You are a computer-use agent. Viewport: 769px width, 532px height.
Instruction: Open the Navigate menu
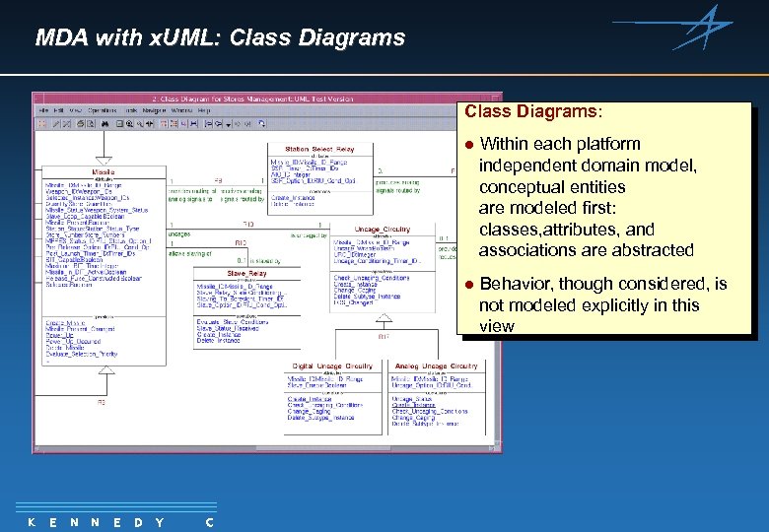point(154,110)
